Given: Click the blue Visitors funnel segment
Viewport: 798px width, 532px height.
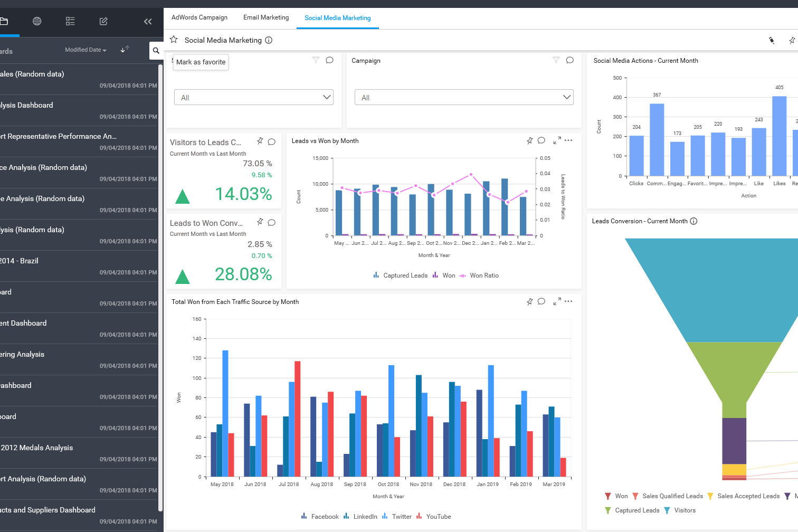Looking at the screenshot, I should [x=712, y=290].
